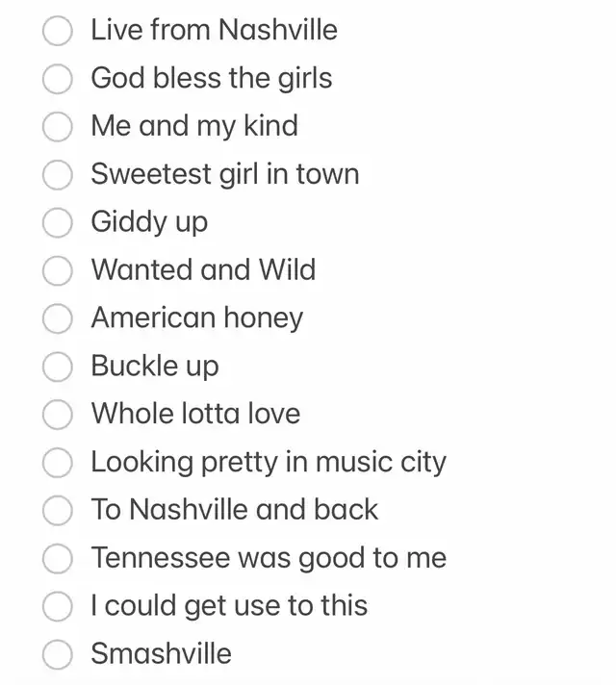Mark 'God bless the girls' as done
Image resolution: width=616 pixels, height=685 pixels.
[x=58, y=79]
